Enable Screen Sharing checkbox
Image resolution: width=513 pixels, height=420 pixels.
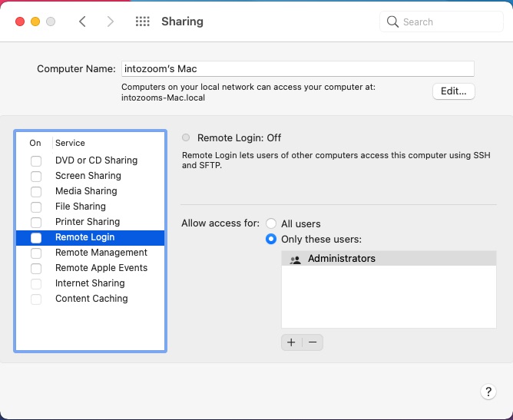(36, 177)
